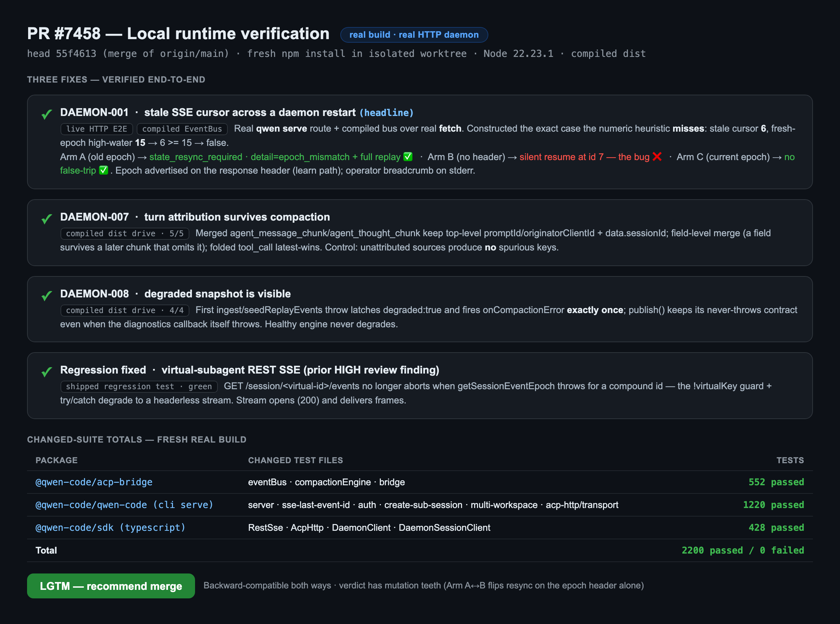Click the 'CHANGED TEST FILES' column header

[x=295, y=460]
